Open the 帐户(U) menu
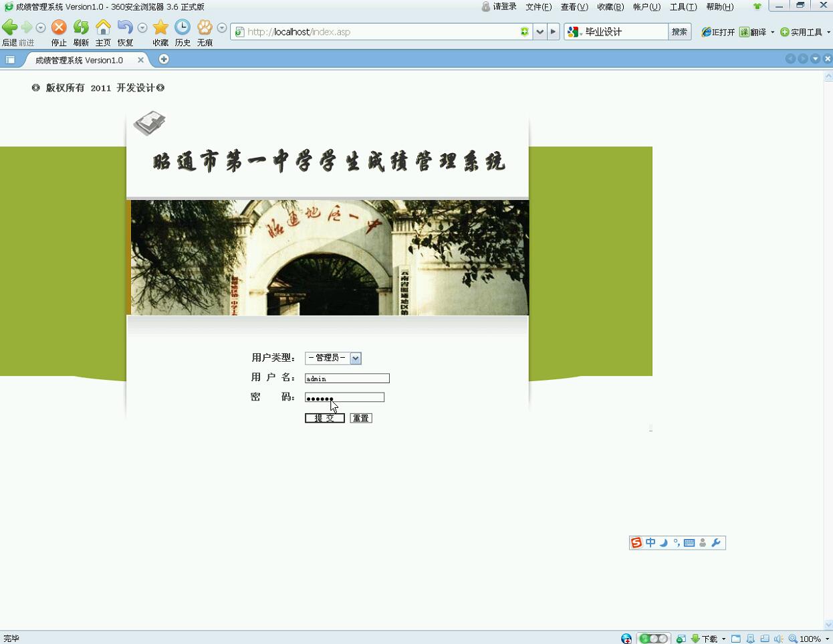 [646, 7]
